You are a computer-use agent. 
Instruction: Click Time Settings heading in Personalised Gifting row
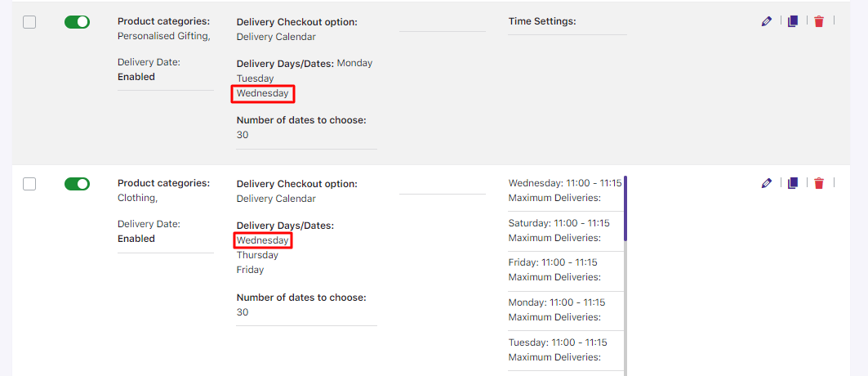542,21
